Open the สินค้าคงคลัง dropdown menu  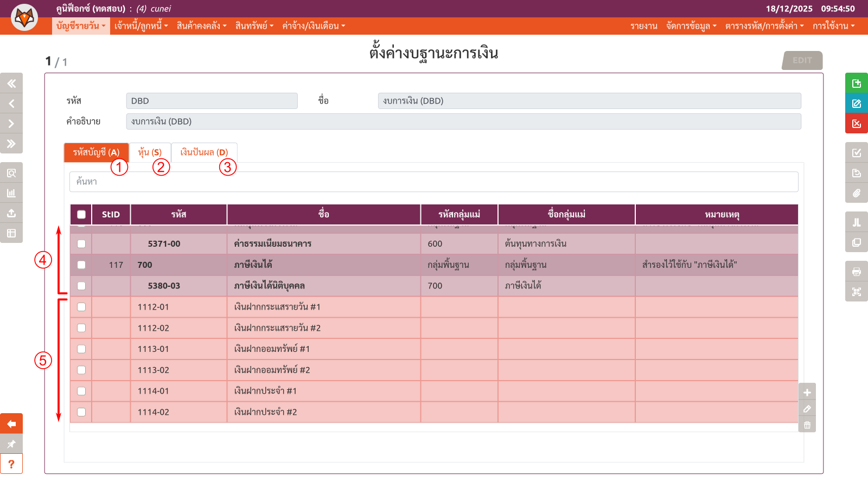pos(201,26)
